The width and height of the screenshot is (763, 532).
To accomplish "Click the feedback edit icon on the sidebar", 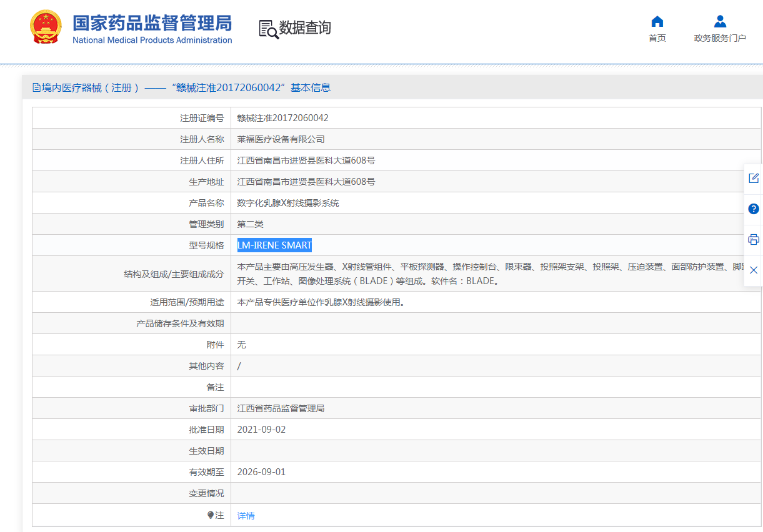I will tap(754, 178).
